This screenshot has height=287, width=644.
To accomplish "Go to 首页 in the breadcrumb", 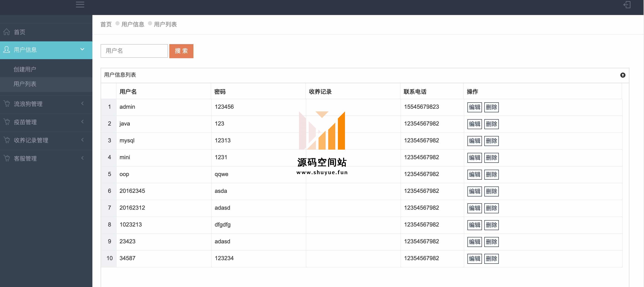I will [x=106, y=25].
